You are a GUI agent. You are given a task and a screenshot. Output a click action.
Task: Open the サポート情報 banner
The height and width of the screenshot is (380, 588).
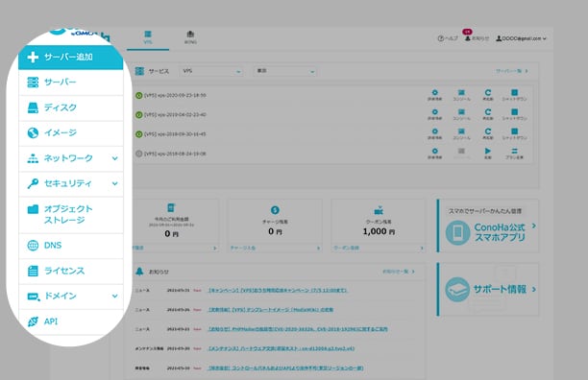coord(488,290)
